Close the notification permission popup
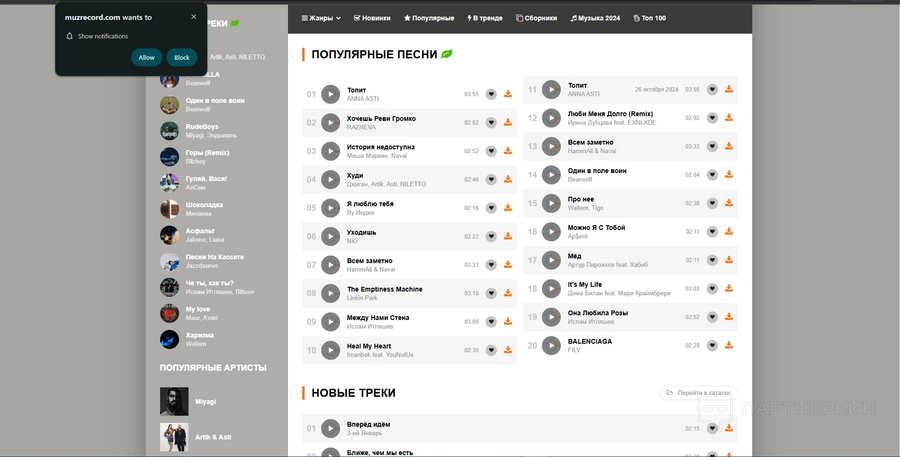Image resolution: width=900 pixels, height=457 pixels. point(193,17)
